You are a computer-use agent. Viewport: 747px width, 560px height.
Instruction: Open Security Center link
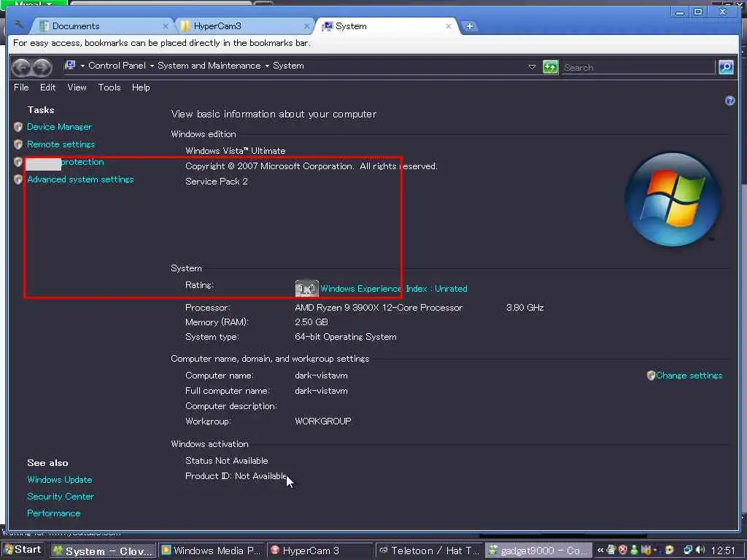pyautogui.click(x=61, y=496)
